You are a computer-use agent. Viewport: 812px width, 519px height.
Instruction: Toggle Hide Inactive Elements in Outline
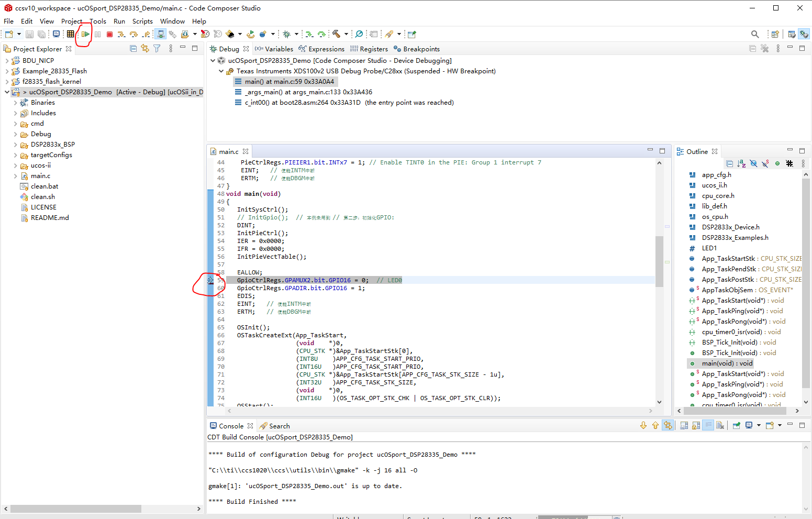789,164
